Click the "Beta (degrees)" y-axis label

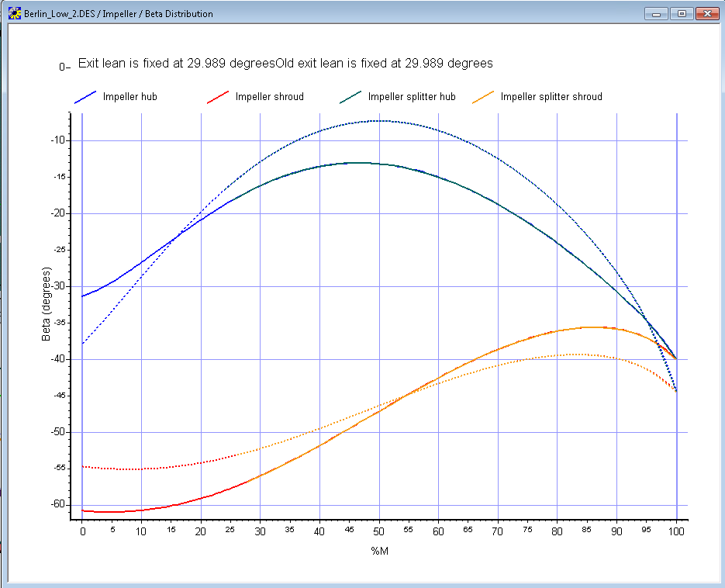47,305
